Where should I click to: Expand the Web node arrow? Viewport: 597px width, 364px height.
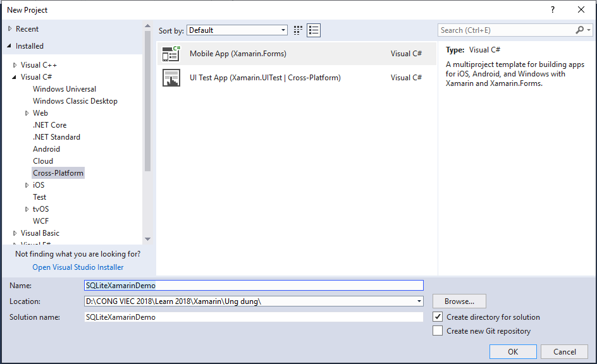click(27, 113)
